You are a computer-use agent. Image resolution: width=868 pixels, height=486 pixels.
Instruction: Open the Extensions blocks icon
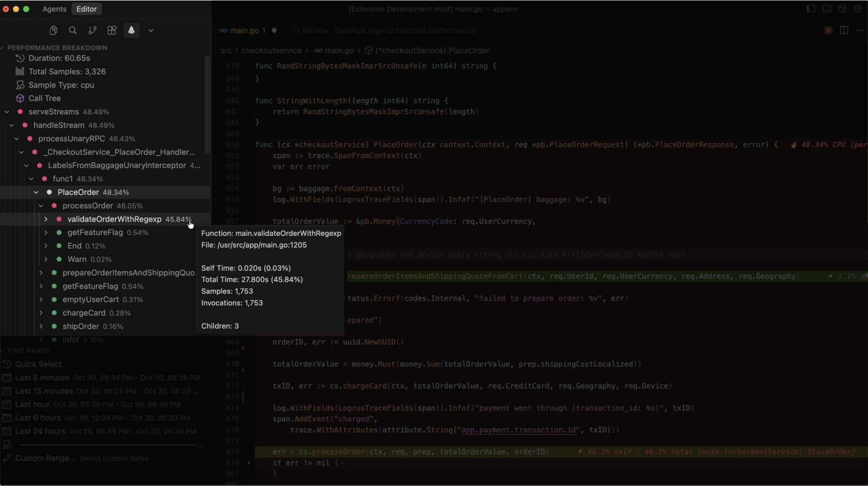point(112,30)
